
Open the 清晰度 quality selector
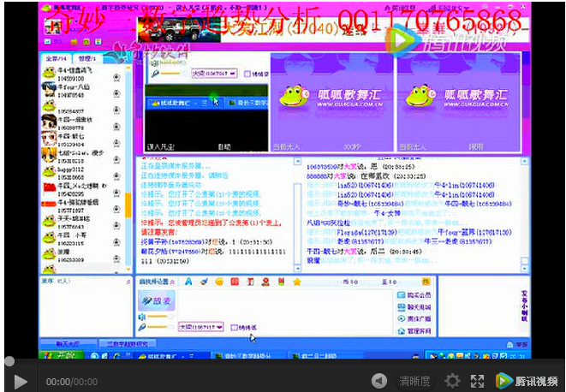[414, 381]
